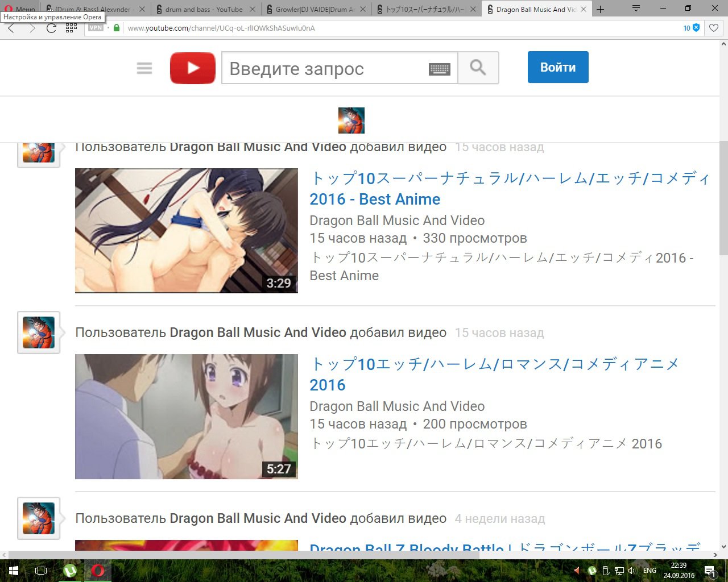The image size is (728, 582).
Task: Select the "15 часов назад • 330 просмотров" text
Action: (x=418, y=238)
